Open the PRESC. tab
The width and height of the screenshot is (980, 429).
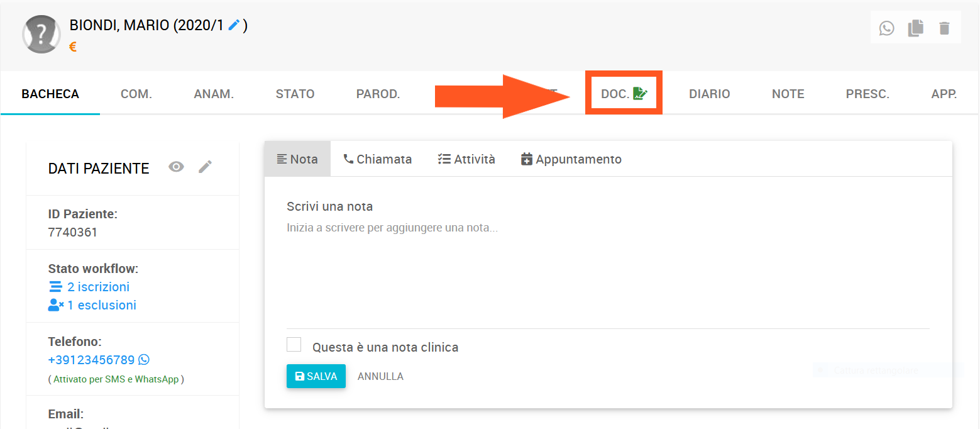click(x=867, y=94)
